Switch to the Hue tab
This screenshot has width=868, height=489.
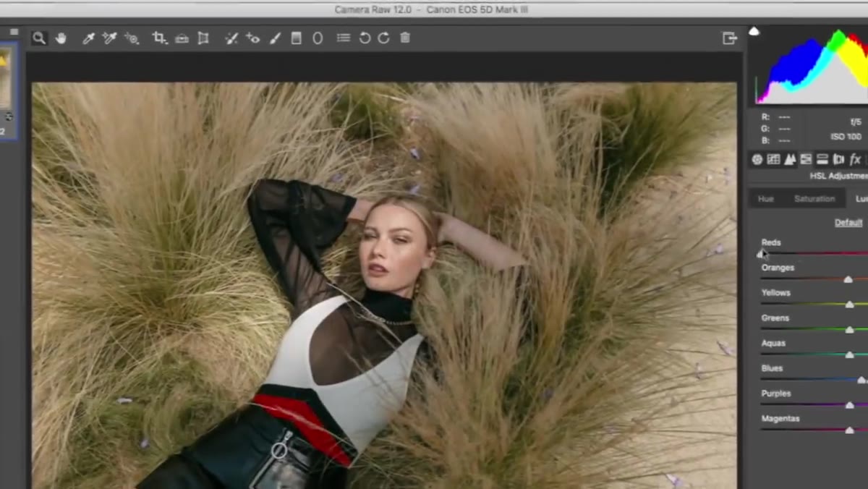[x=765, y=199]
